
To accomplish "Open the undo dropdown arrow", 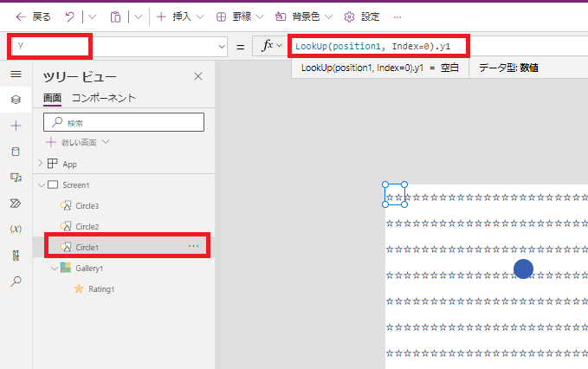I will click(x=93, y=16).
